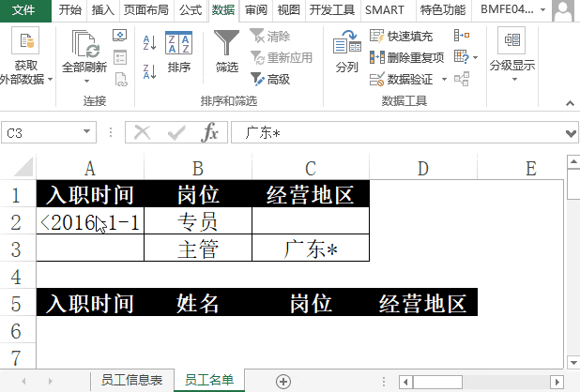Click the properties icon in 连接 group
This screenshot has width=580, height=392.
coord(120,57)
